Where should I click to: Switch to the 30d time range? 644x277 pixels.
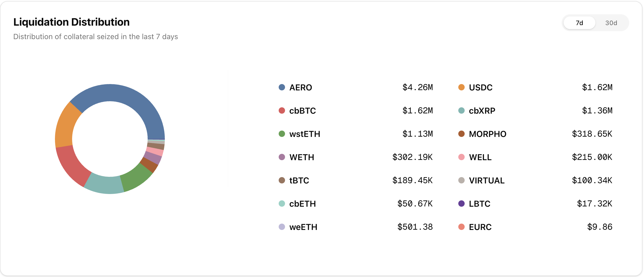tap(611, 23)
